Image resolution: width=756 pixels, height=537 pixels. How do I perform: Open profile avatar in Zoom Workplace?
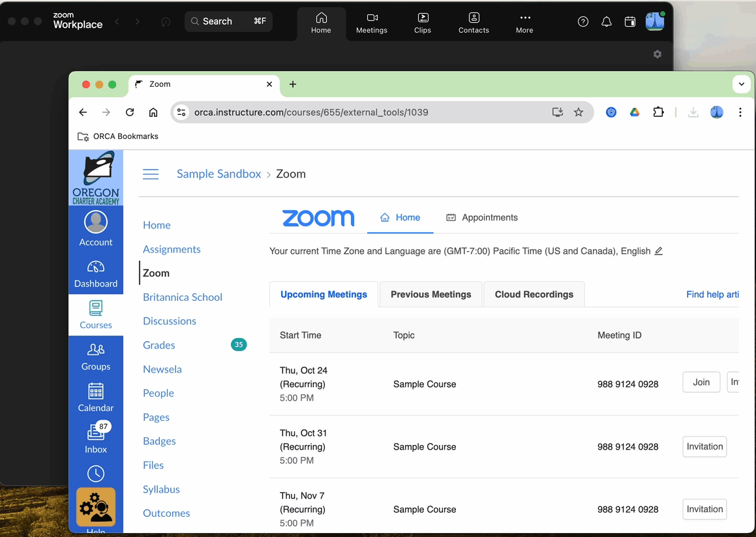point(655,22)
